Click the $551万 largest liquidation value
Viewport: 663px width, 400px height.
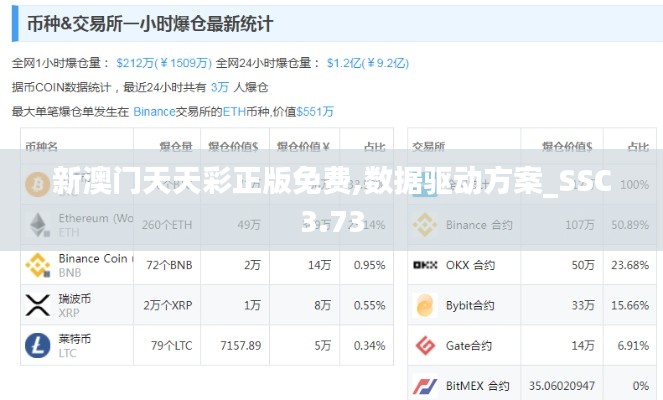[315, 112]
